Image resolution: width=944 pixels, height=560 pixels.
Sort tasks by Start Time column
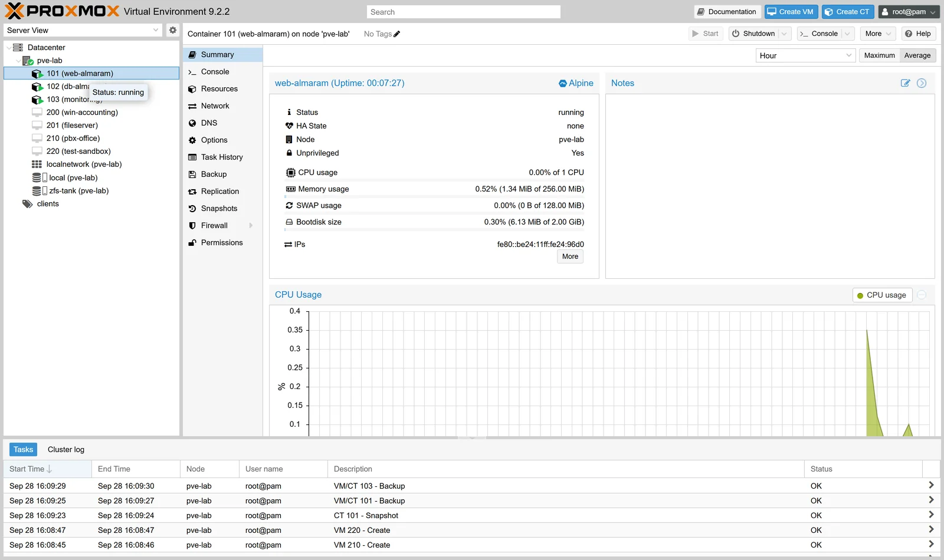(47, 469)
